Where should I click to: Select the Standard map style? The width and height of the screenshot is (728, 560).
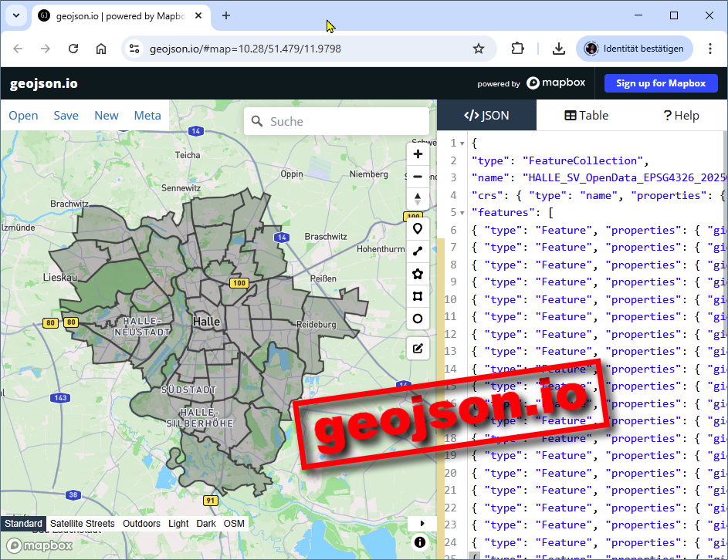coord(23,523)
